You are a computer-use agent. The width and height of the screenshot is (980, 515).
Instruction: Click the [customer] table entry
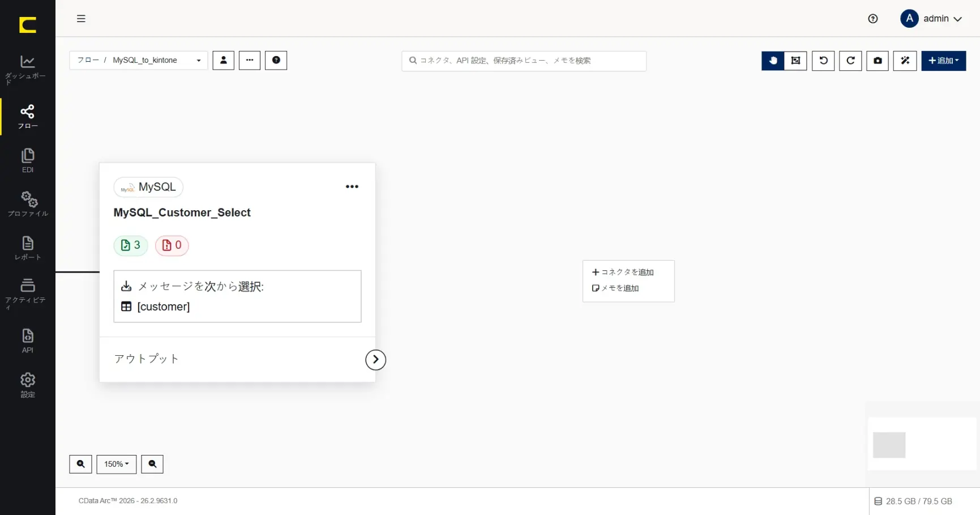(163, 307)
